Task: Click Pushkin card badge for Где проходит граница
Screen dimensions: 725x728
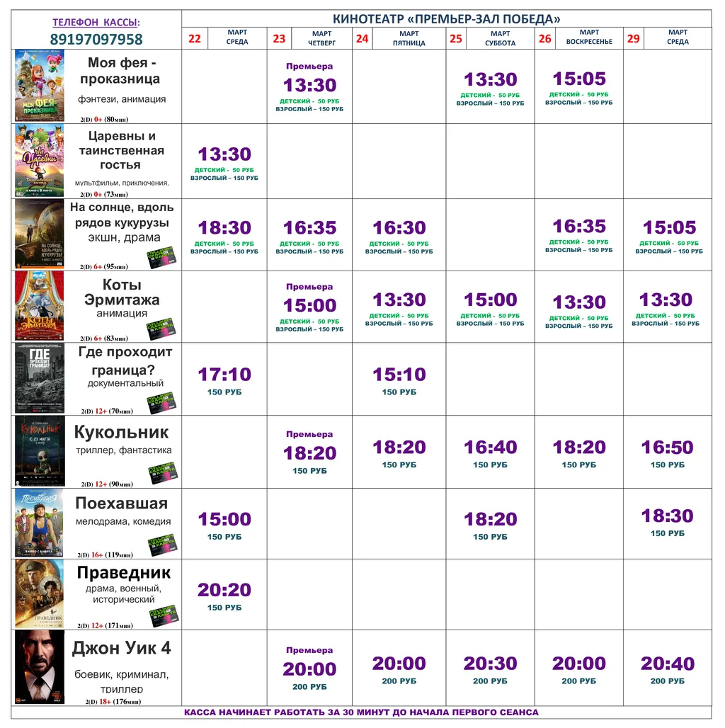Action: (x=162, y=402)
